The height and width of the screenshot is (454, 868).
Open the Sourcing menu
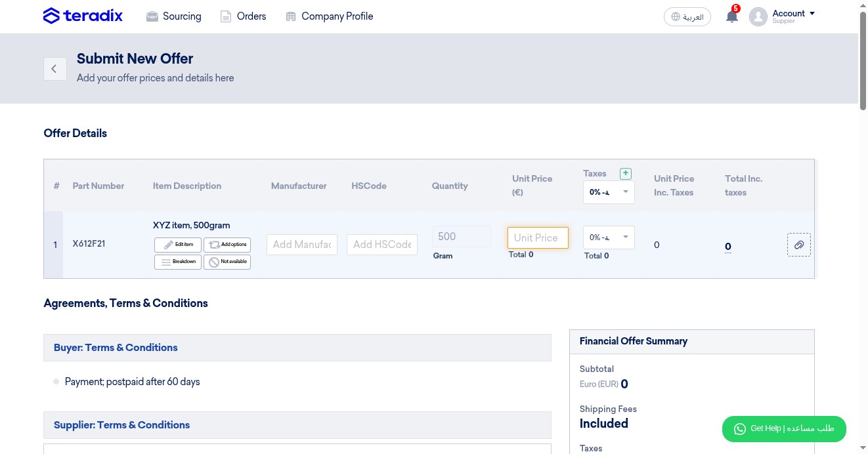pos(174,16)
